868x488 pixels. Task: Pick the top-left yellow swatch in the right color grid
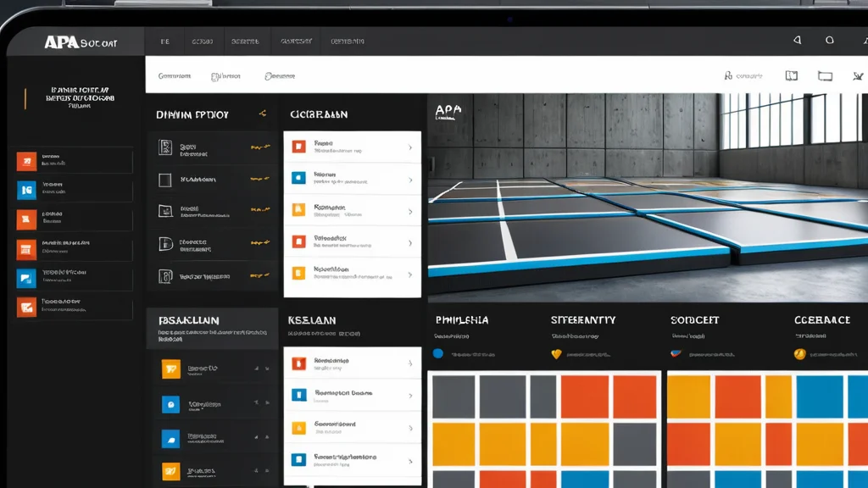[688, 396]
